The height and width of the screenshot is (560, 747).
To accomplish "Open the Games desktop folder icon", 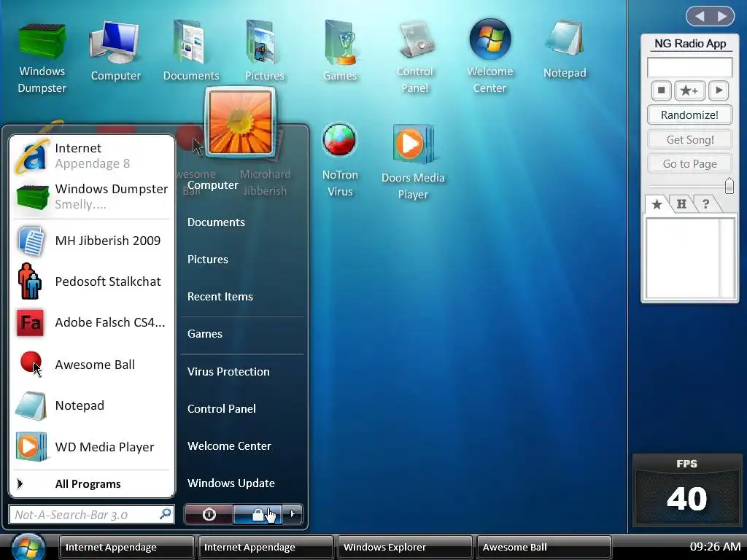I will click(x=340, y=51).
